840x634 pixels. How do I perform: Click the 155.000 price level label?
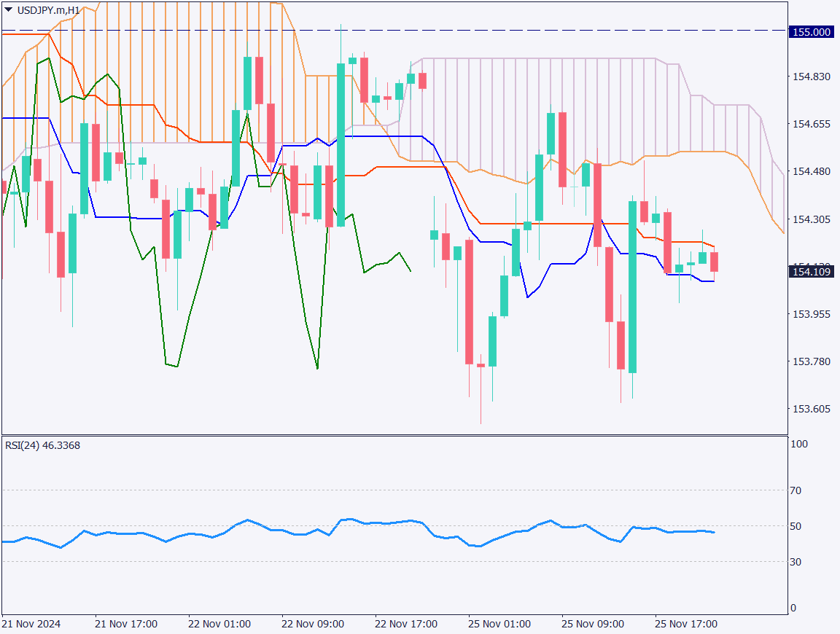coord(811,32)
